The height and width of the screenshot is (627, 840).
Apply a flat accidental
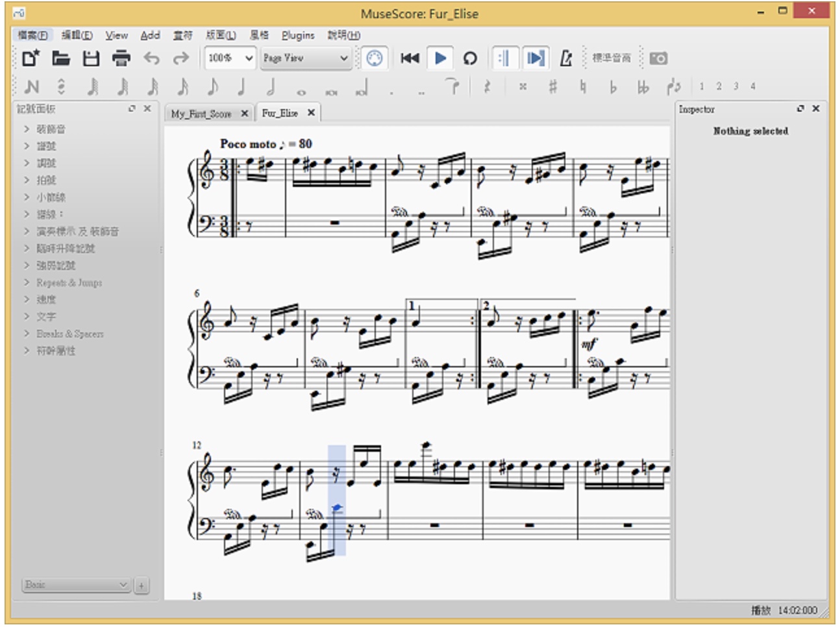tap(612, 86)
